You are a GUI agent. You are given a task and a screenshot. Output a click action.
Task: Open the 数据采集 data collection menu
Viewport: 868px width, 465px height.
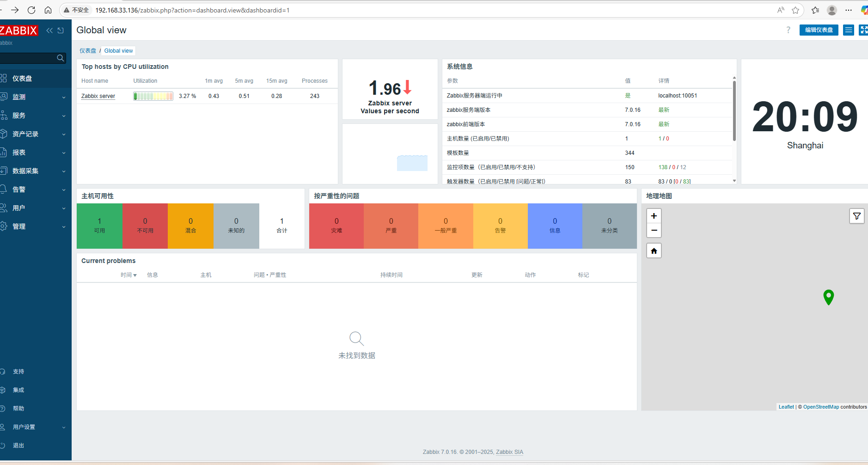(36, 171)
